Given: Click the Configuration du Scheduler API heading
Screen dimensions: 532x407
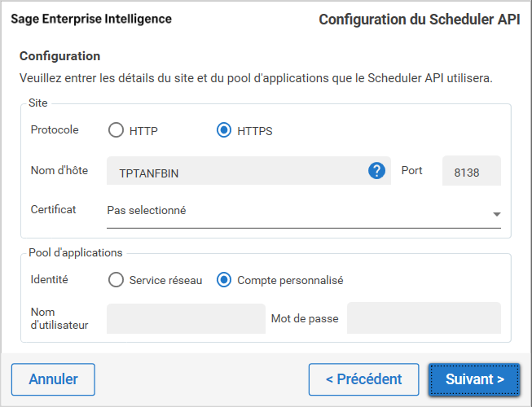Looking at the screenshot, I should [x=419, y=19].
